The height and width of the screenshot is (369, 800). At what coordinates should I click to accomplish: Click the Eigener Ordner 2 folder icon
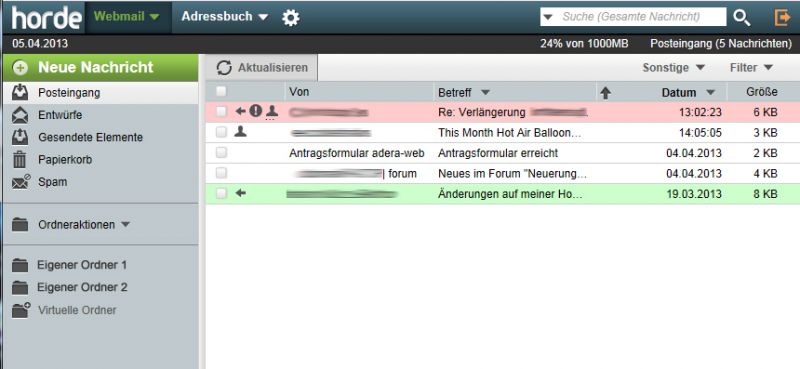[x=20, y=287]
